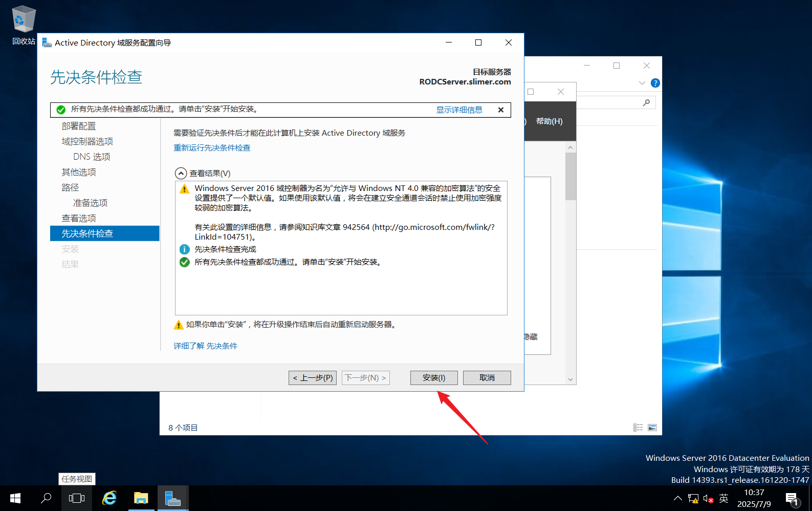Open 详细了解 先决条件 help link
812x511 pixels.
click(x=205, y=346)
